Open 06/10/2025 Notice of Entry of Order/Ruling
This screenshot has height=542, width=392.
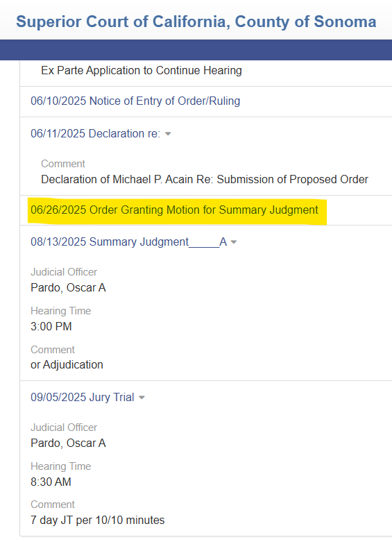(135, 101)
